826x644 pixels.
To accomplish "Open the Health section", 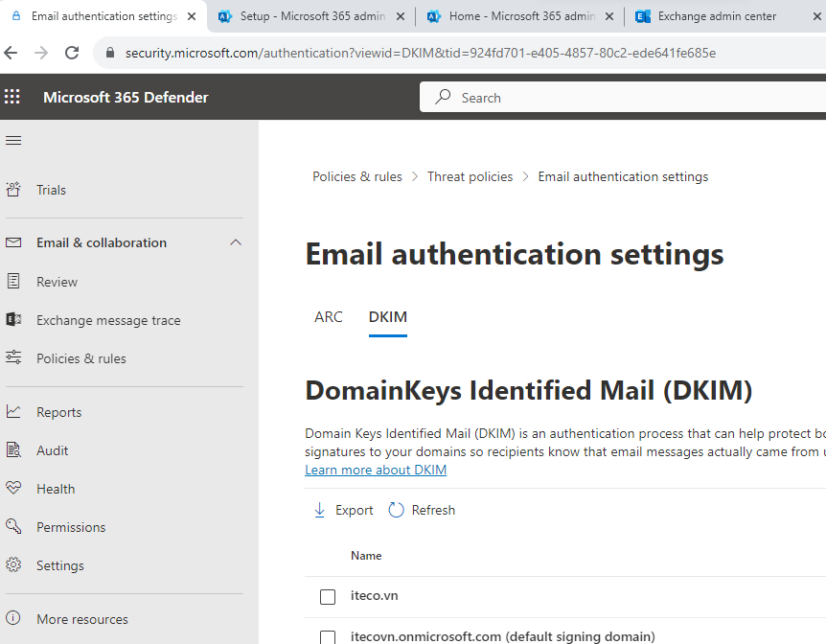I will [x=55, y=488].
